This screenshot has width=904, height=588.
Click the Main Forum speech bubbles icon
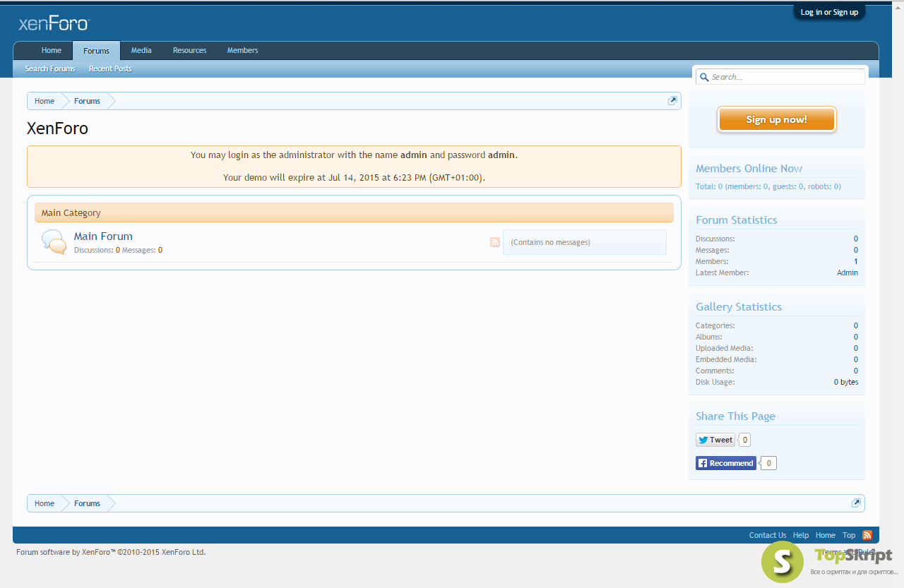click(x=54, y=241)
